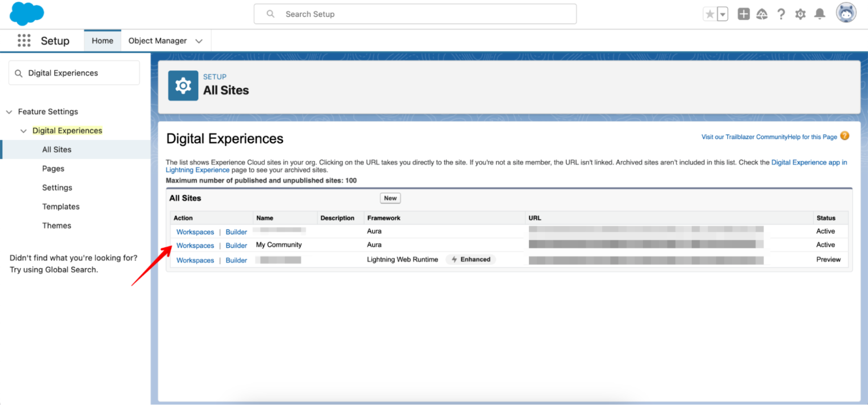Click the SETUP breadcrumb label above All Sites
Viewport: 868px width, 405px height.
pos(215,77)
